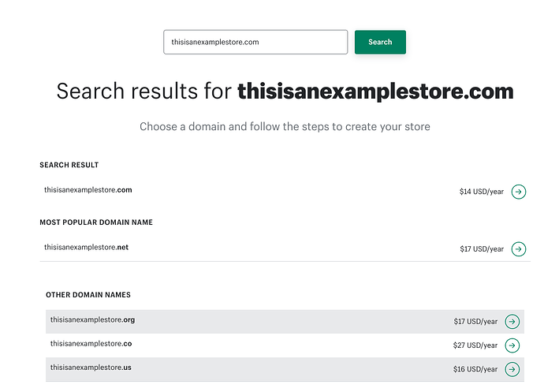Pick the arrow icon for the .us domain
Screen dimensions: 544x392
point(512,368)
